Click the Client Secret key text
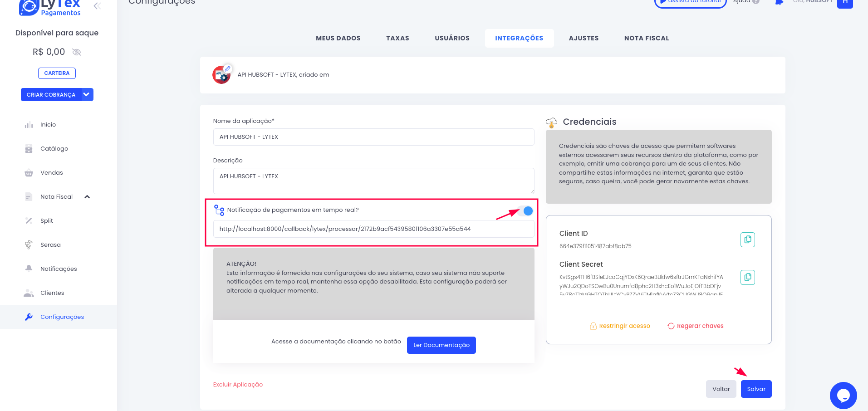The image size is (868, 411). (x=641, y=286)
